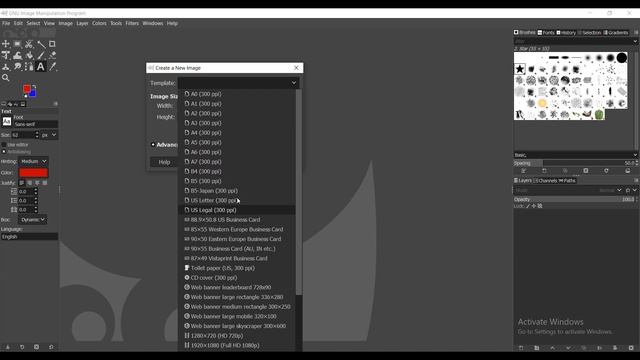Screen dimensions: 640x360
Task: Switch to the Channels tab
Action: point(545,180)
